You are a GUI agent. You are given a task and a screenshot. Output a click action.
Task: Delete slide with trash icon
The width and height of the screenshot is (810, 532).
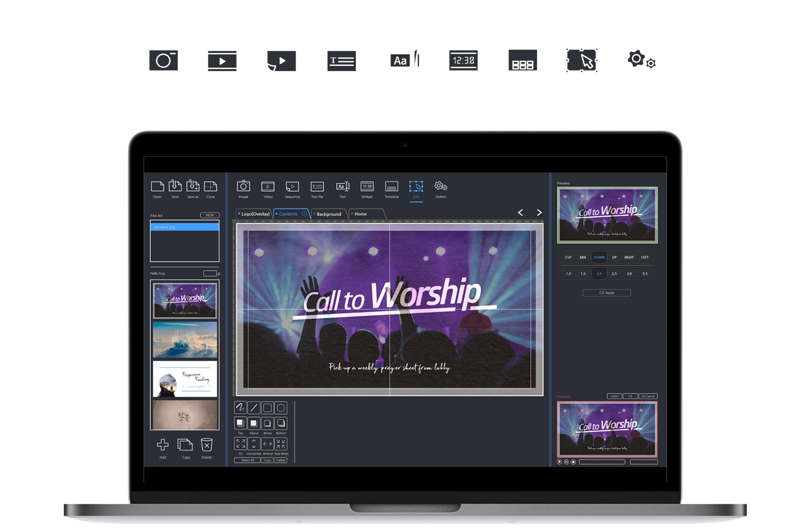(x=207, y=445)
